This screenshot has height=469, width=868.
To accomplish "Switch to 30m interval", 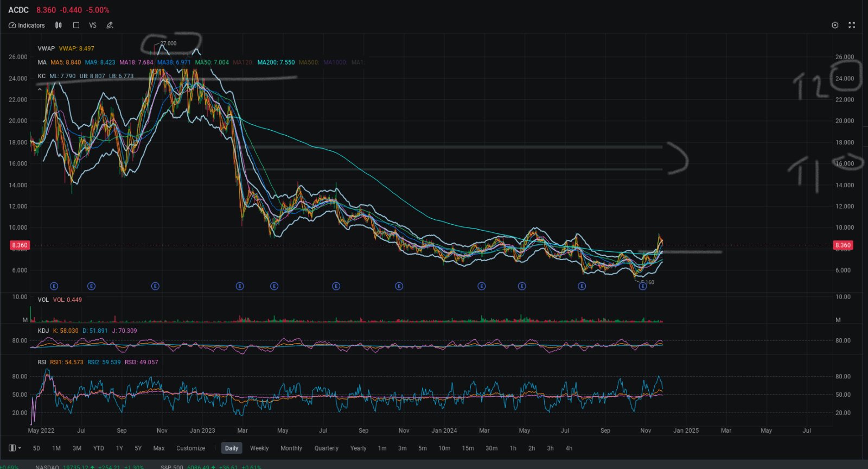I will (x=492, y=448).
